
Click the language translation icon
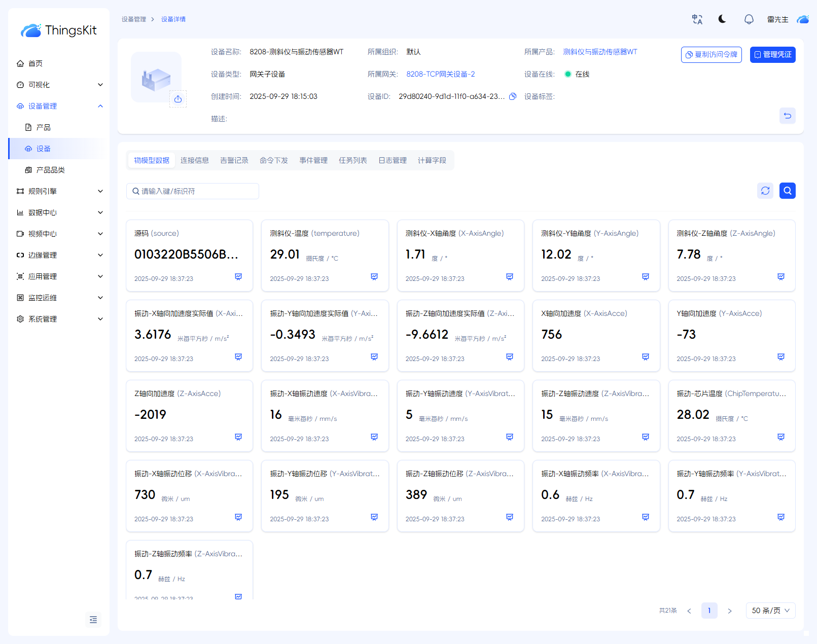(697, 19)
